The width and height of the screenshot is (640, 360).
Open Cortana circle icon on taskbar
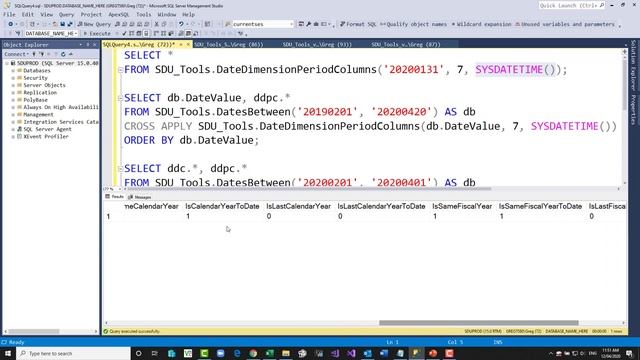point(138,353)
